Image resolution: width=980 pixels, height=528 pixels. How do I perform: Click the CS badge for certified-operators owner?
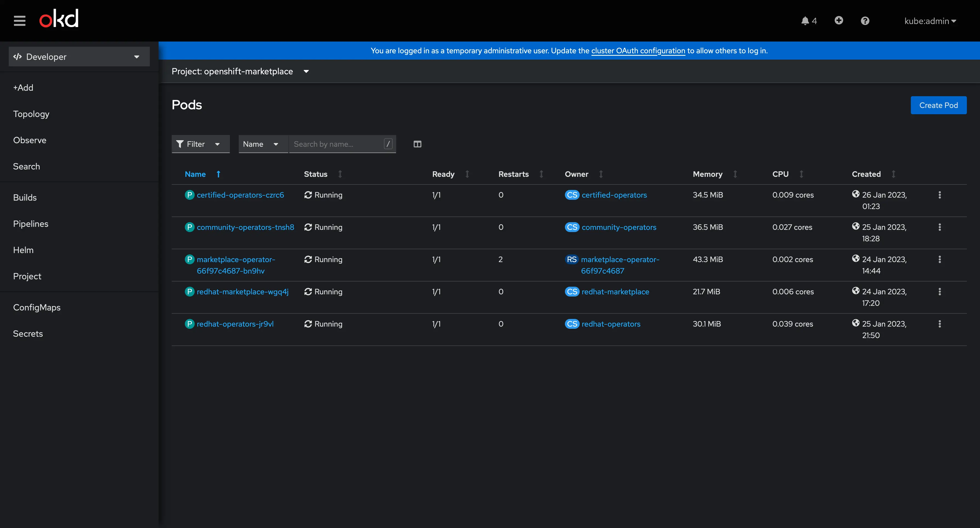572,195
